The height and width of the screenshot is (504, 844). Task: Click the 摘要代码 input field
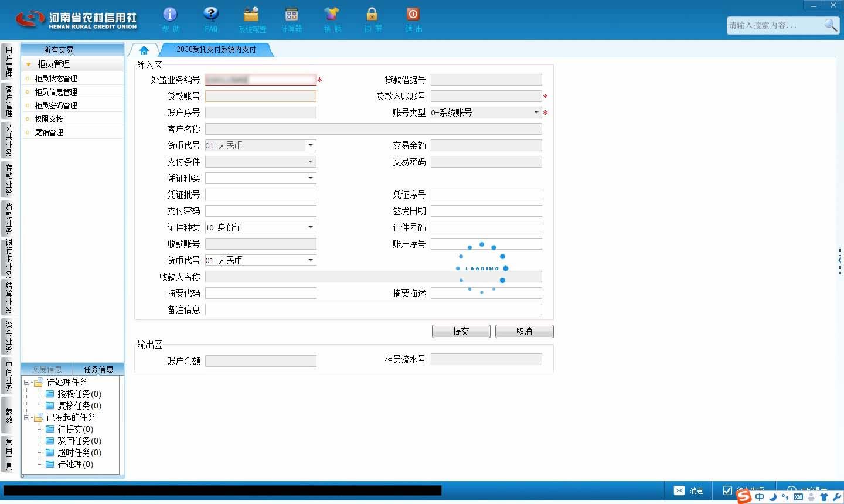pyautogui.click(x=261, y=293)
